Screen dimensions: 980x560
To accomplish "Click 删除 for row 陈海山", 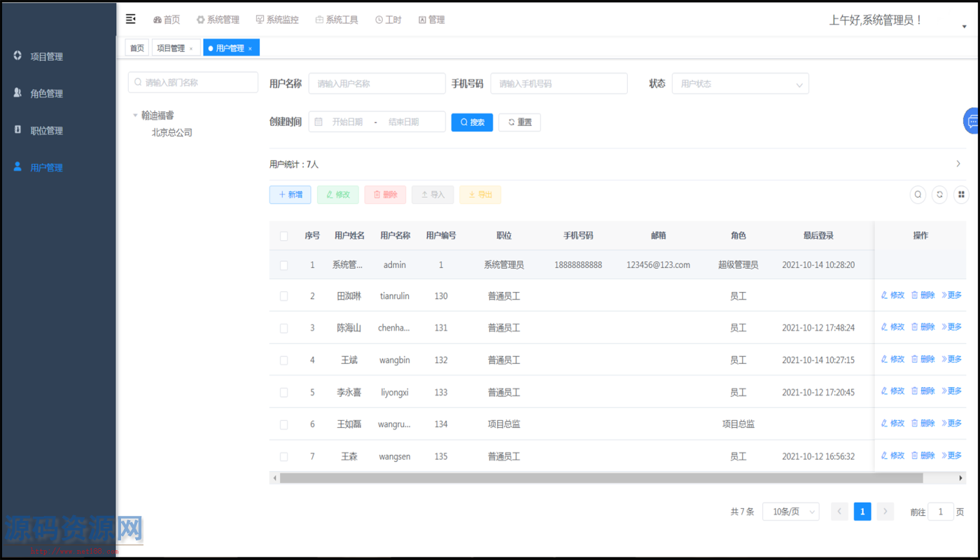I will pyautogui.click(x=923, y=327).
